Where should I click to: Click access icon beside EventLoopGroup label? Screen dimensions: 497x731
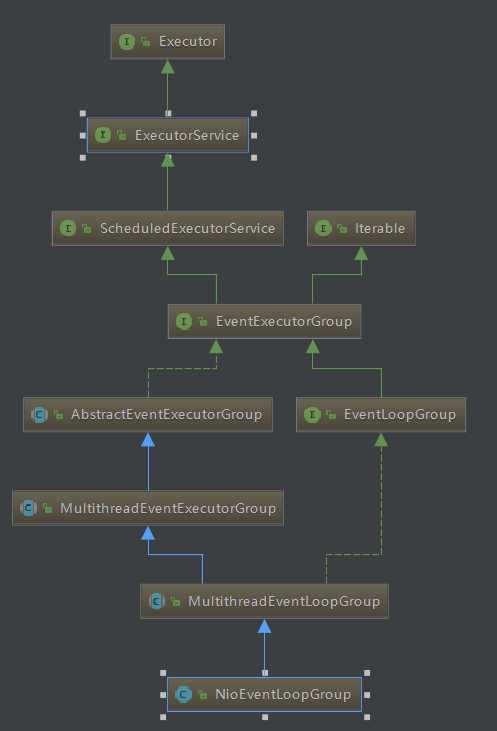[331, 415]
